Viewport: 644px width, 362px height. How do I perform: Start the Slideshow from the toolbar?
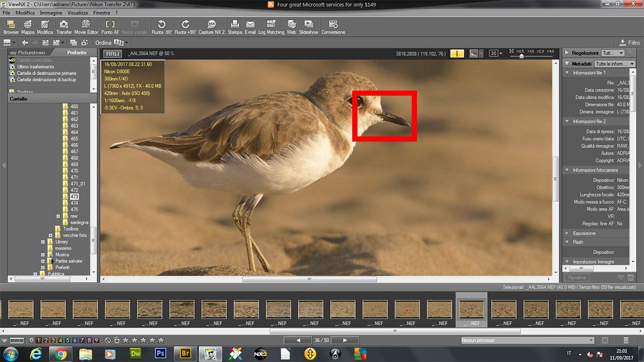pyautogui.click(x=309, y=26)
